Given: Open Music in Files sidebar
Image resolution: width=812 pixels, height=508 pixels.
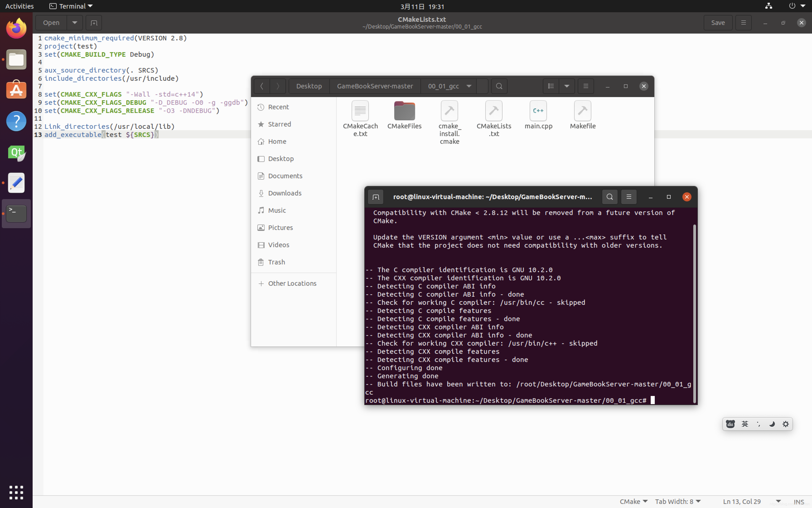Looking at the screenshot, I should click(294, 210).
